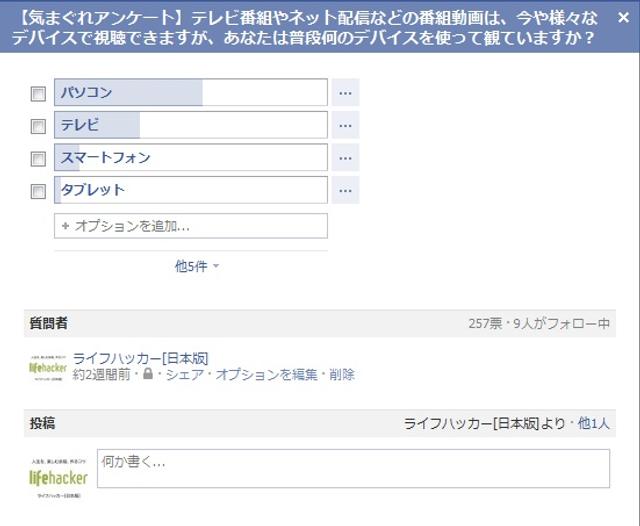Viewport: 640px width, 526px height.
Task: Click the シェア link
Action: (x=184, y=374)
